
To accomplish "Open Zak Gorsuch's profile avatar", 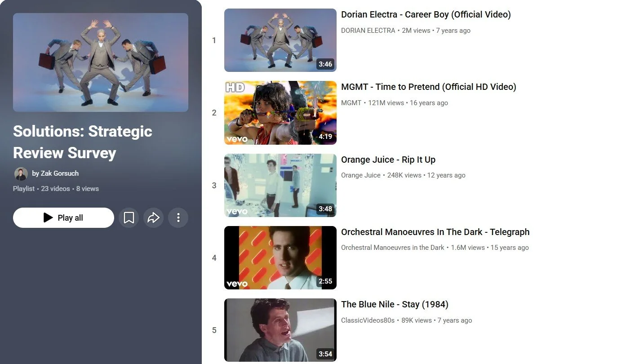I will coord(21,173).
